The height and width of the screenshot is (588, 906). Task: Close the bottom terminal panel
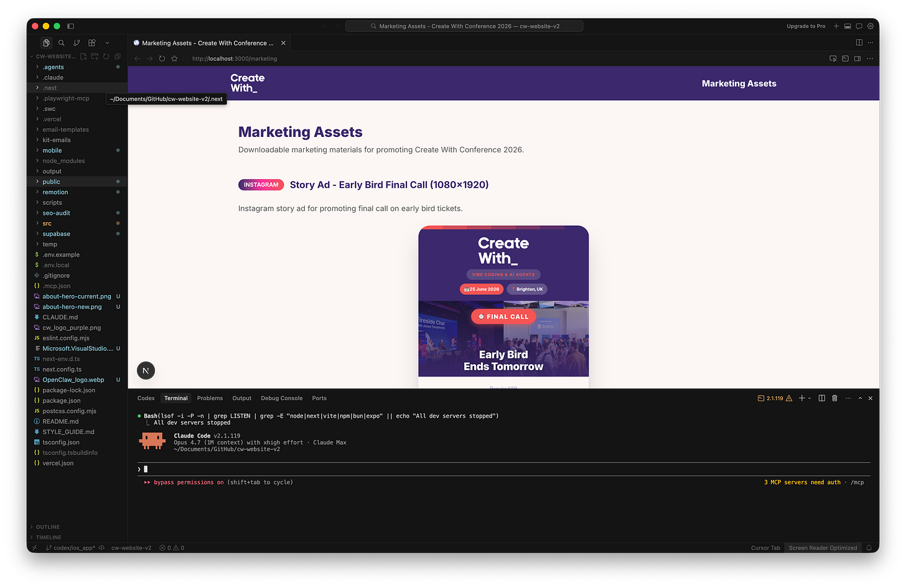click(871, 398)
